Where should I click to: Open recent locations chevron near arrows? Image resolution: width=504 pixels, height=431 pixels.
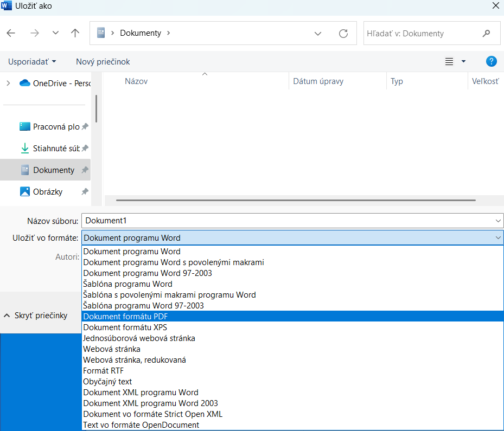click(x=55, y=33)
